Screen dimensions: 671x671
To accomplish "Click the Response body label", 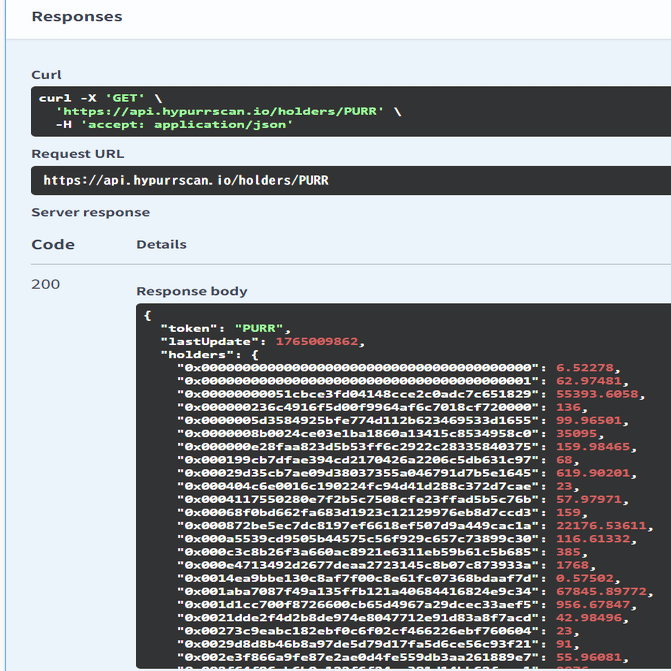I will click(191, 291).
